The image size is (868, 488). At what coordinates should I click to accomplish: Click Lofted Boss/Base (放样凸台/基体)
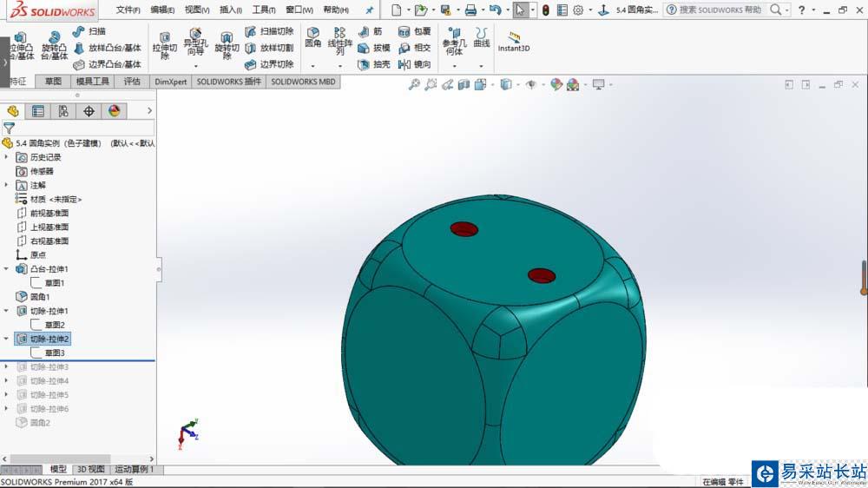(108, 48)
